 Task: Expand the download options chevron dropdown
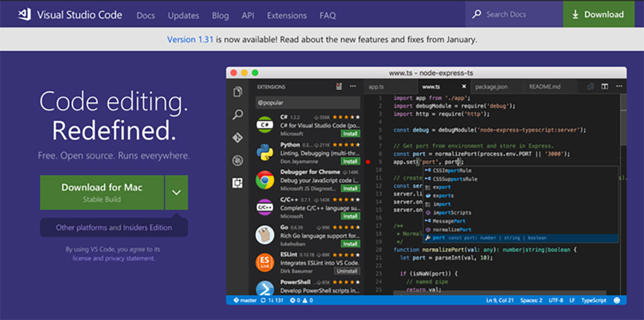(x=177, y=192)
